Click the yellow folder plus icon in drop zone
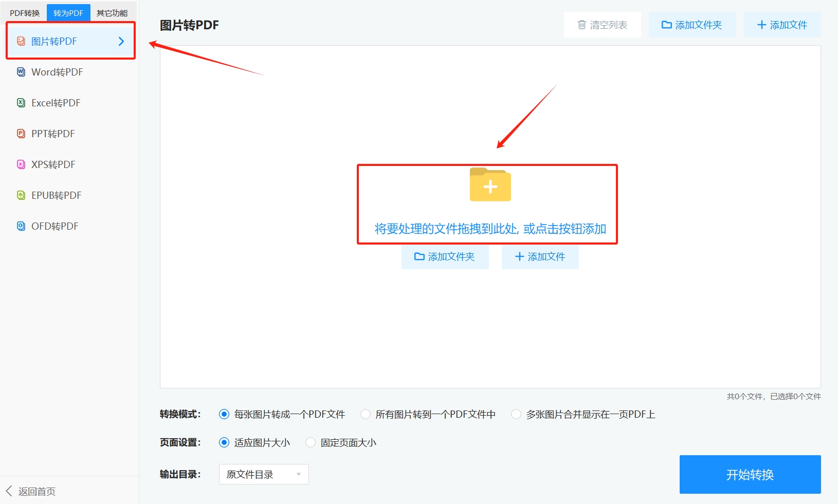 (x=489, y=185)
